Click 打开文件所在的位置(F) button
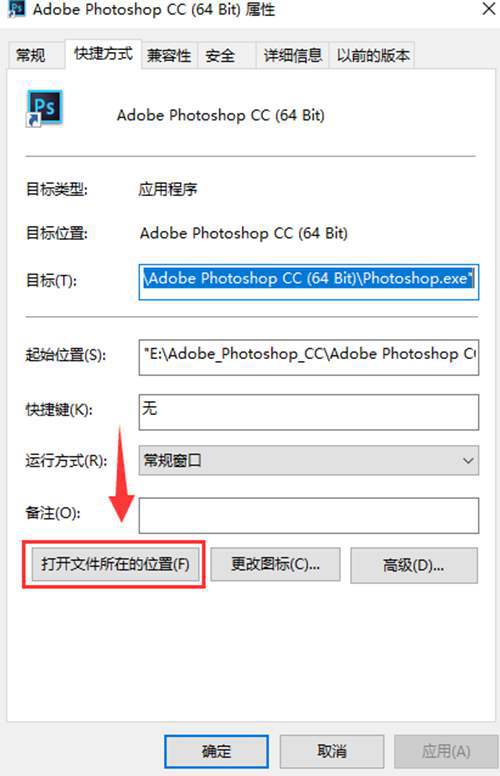 coord(115,564)
